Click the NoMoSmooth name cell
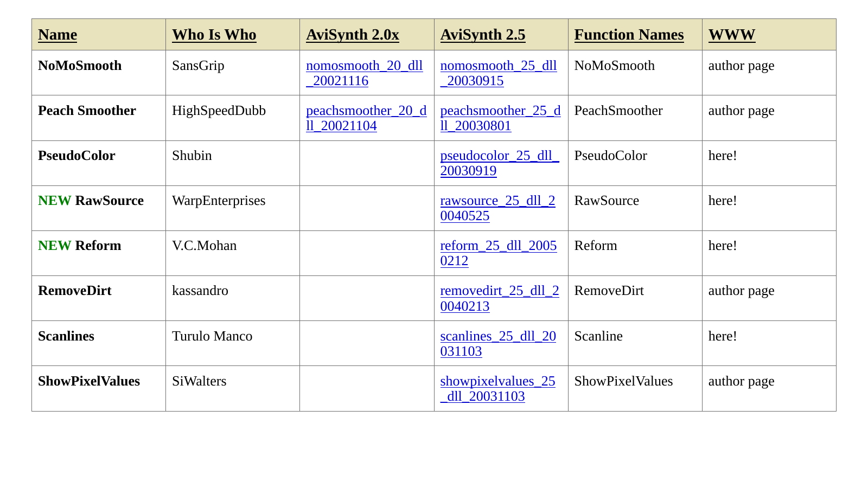Viewport: 868px width, 488px height. pyautogui.click(x=80, y=66)
